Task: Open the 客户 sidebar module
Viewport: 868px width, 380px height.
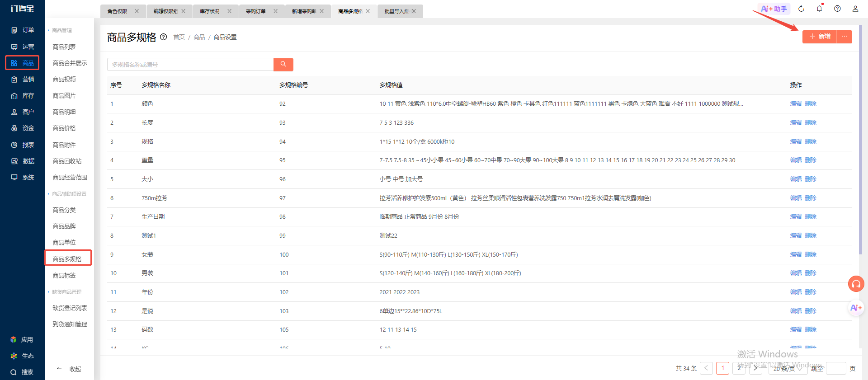Action: pyautogui.click(x=22, y=112)
